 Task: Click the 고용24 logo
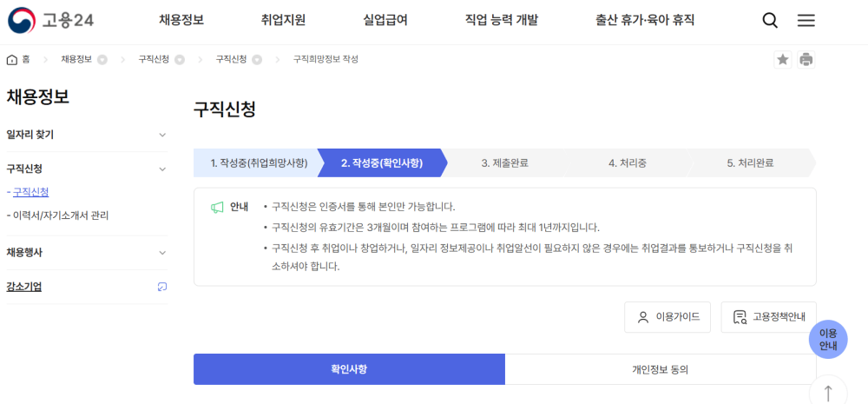pyautogui.click(x=51, y=21)
